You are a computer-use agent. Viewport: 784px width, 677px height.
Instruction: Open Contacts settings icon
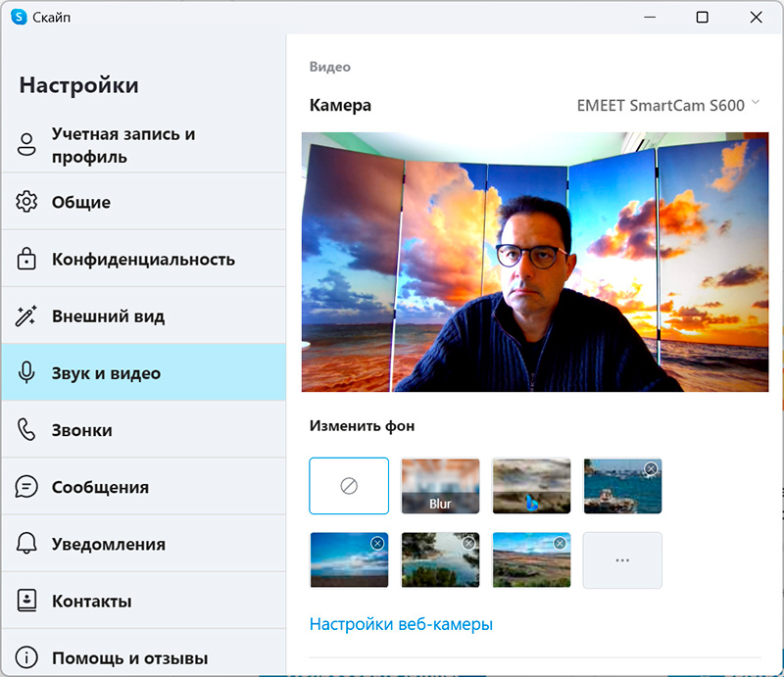coord(26,601)
